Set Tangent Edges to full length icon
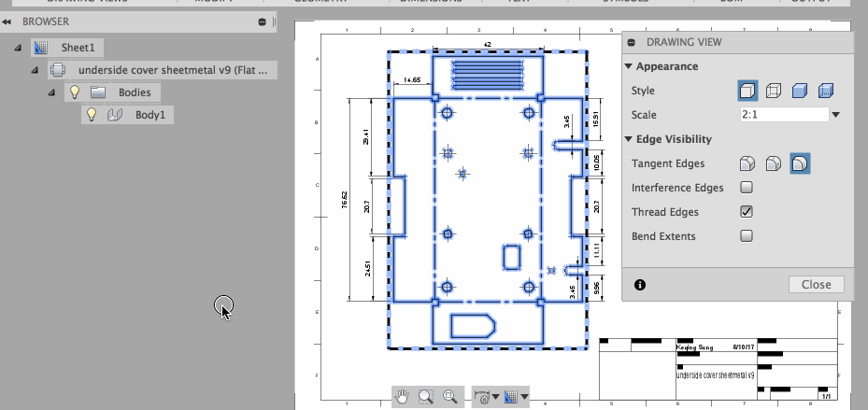Image resolution: width=868 pixels, height=410 pixels. click(747, 163)
